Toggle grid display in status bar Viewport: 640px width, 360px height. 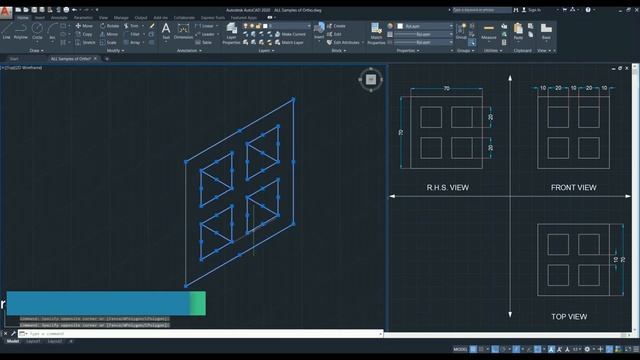pyautogui.click(x=473, y=349)
